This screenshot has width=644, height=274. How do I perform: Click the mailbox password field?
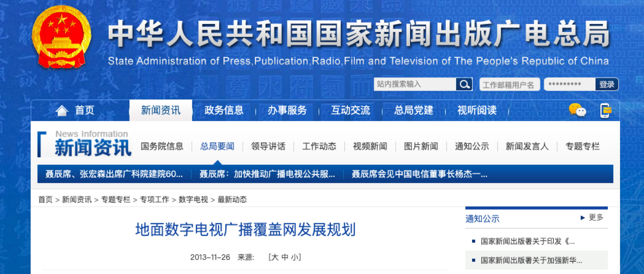click(x=569, y=84)
